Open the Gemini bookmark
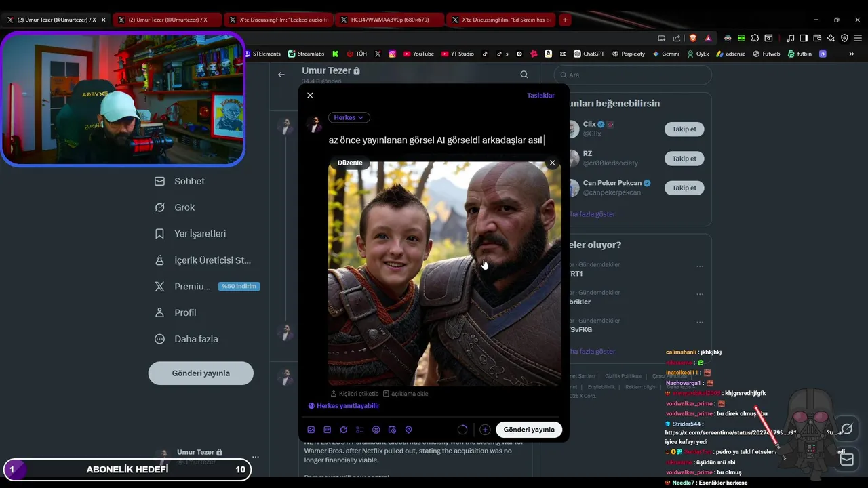Viewport: 868px width, 488px height. coord(666,54)
